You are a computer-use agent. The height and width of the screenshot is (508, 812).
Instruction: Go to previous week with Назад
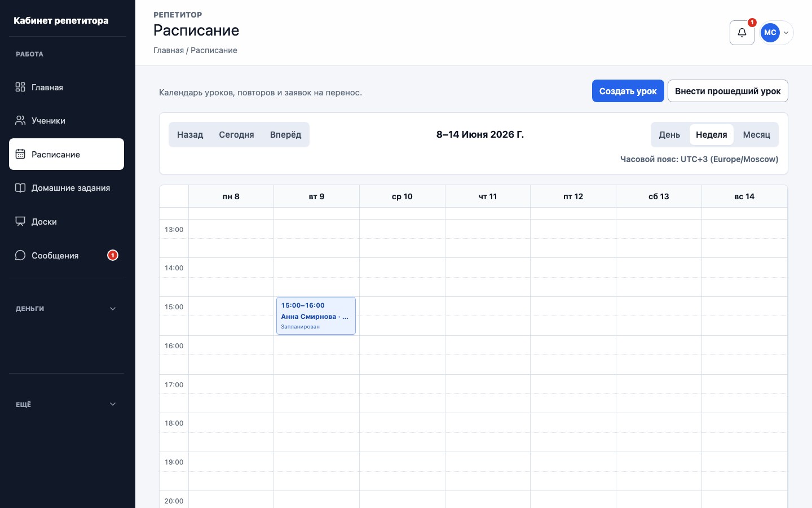tap(190, 134)
